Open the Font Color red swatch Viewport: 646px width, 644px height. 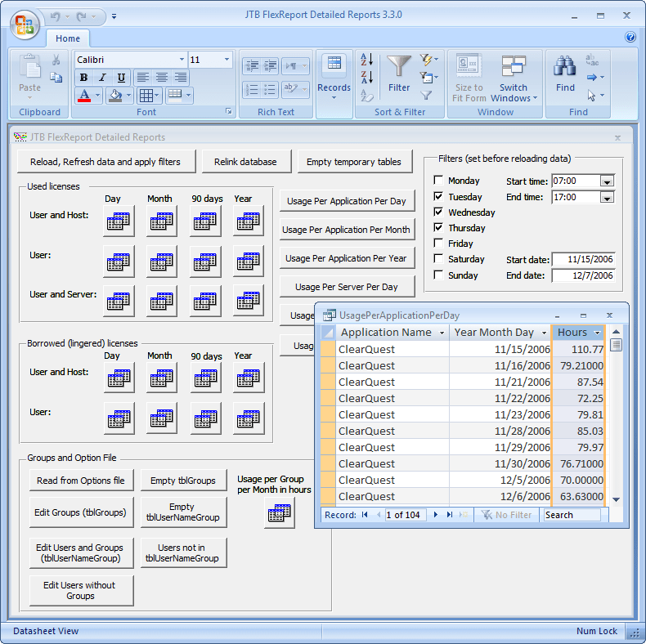pos(84,96)
